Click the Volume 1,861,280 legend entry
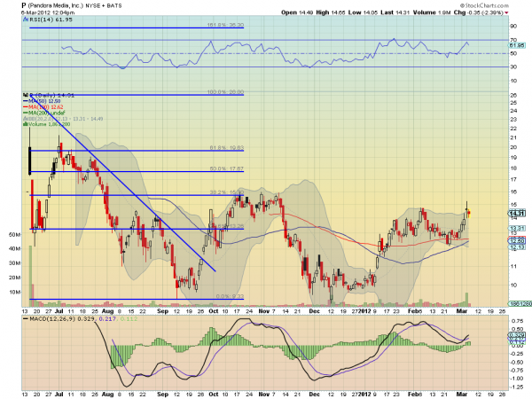The image size is (532, 399). [47, 124]
